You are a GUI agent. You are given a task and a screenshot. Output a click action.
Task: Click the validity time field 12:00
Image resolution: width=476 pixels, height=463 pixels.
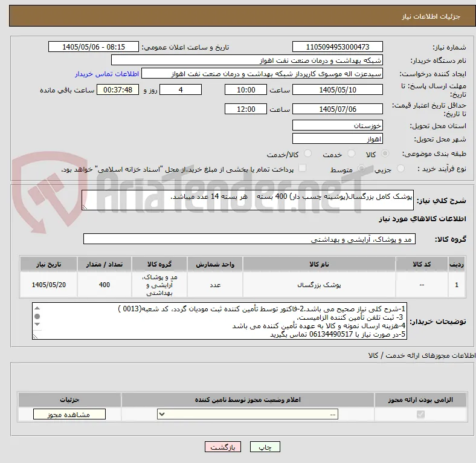point(246,109)
